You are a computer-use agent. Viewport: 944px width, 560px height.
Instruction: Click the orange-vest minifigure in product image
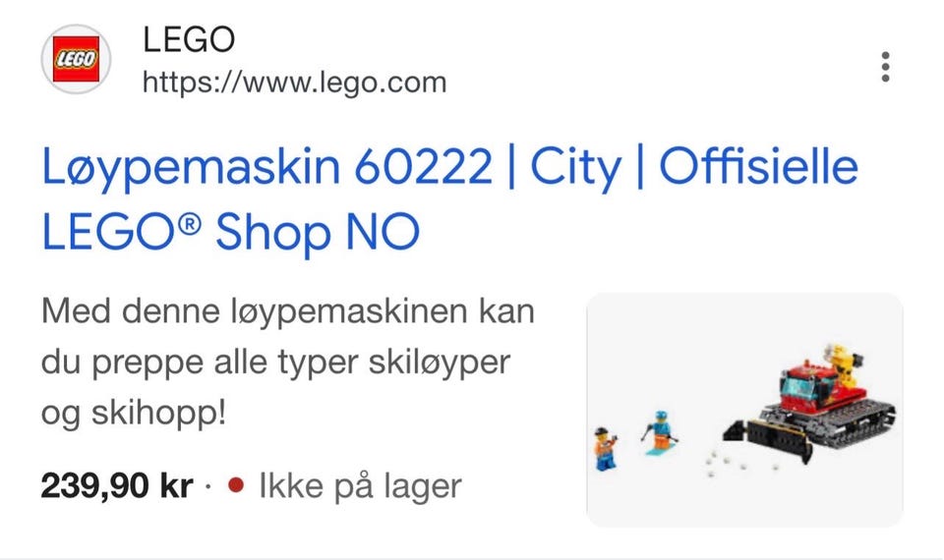605,449
